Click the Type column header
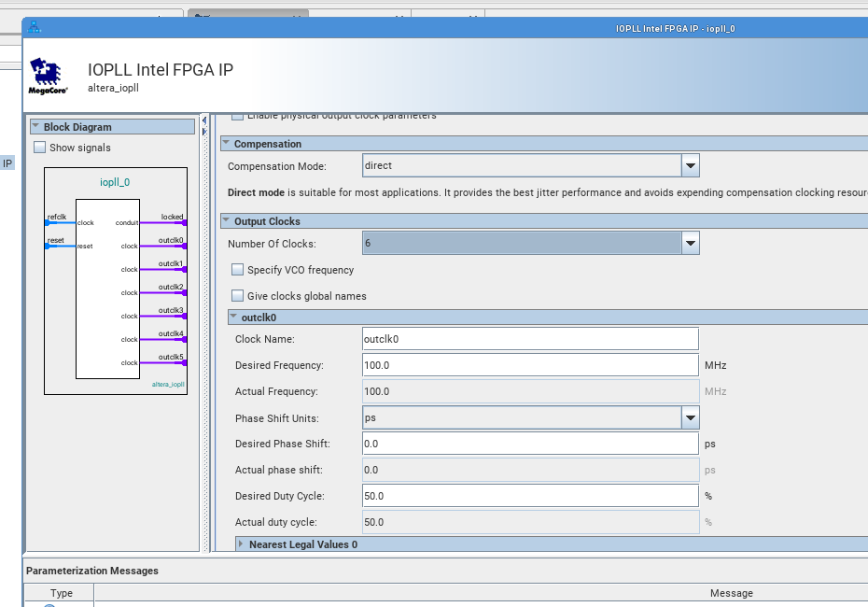Image resolution: width=868 pixels, height=607 pixels. point(61,593)
